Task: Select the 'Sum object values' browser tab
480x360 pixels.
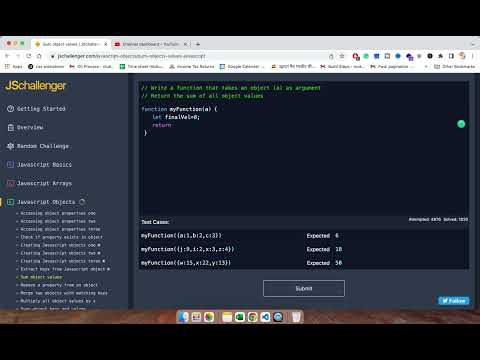Action: point(70,44)
